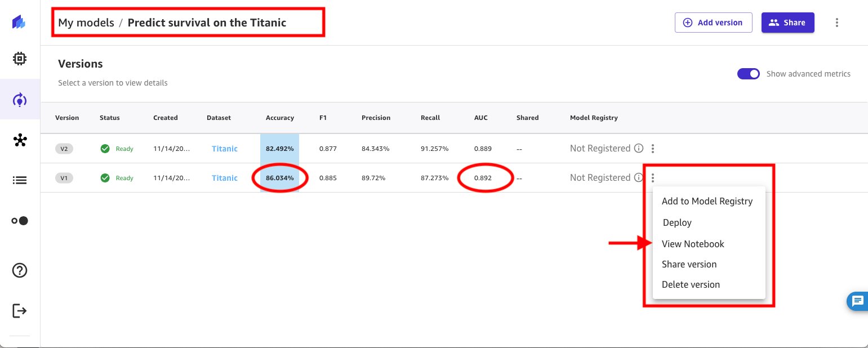Open the V2 row three-dot menu
Viewport: 868px width, 348px height.
[x=653, y=149]
